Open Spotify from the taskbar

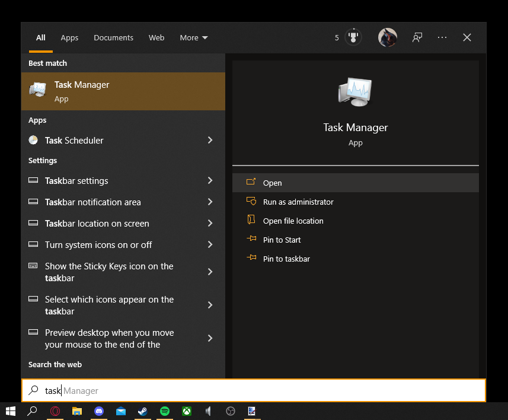pyautogui.click(x=165, y=411)
